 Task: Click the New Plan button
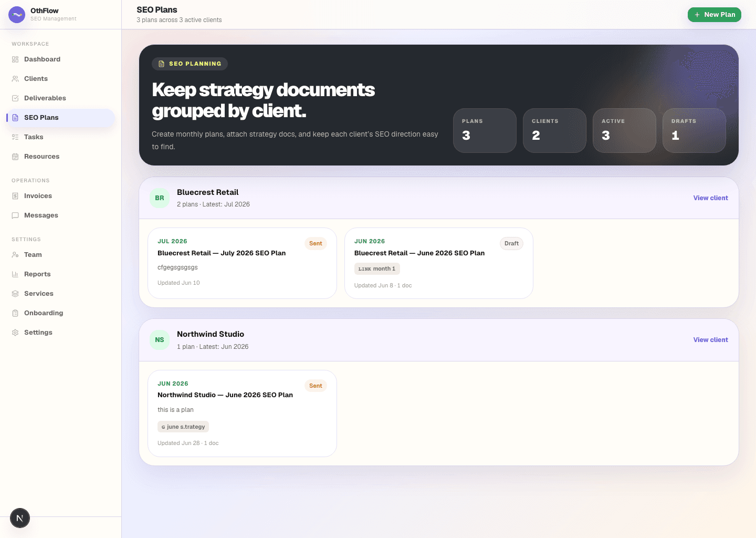[x=715, y=15]
